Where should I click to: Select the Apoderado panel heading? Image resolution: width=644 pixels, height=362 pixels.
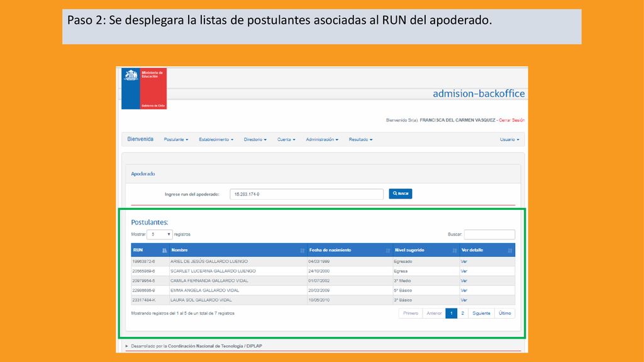tap(143, 174)
